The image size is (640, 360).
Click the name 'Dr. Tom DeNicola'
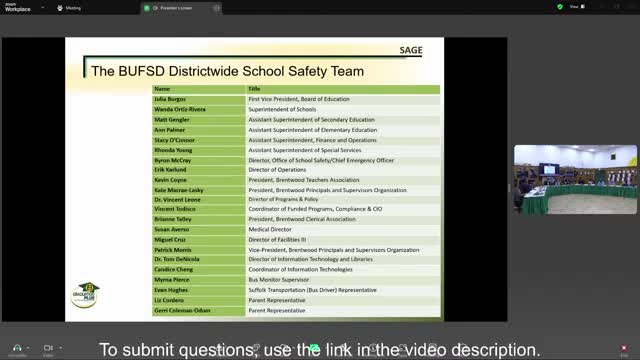click(177, 259)
